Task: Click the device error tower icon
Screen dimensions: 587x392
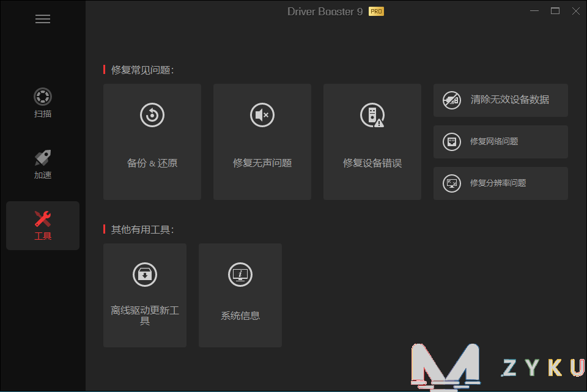Action: 372,115
